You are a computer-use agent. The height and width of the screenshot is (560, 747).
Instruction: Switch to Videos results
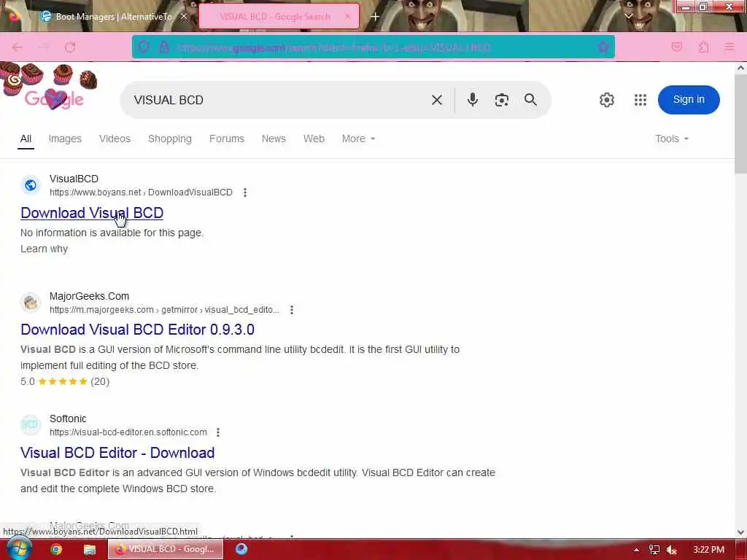click(115, 139)
